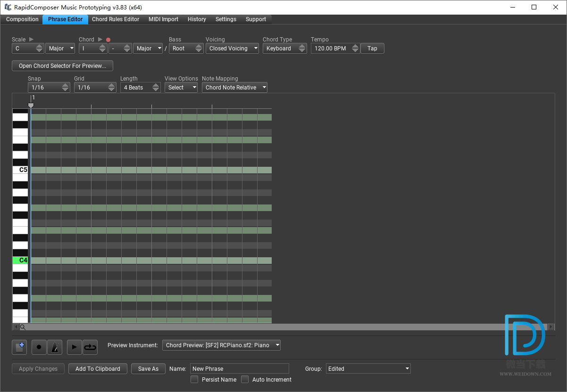This screenshot has height=392, width=567.
Task: Tap tempo with the Tap button
Action: point(372,49)
